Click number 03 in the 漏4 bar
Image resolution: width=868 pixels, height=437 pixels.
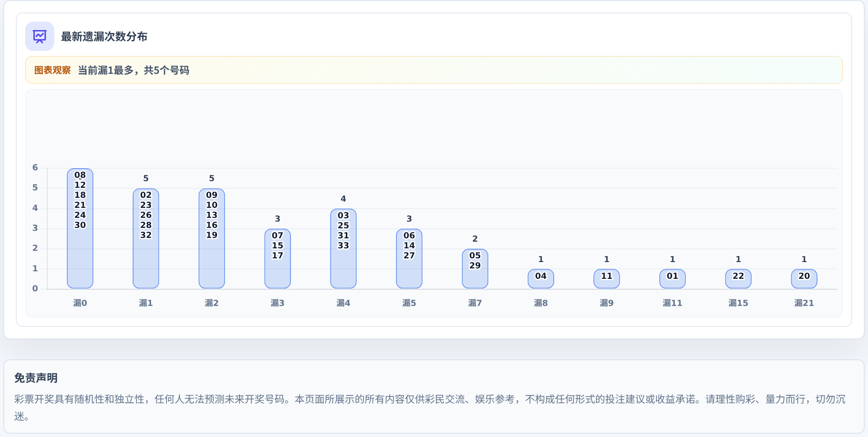tap(343, 215)
